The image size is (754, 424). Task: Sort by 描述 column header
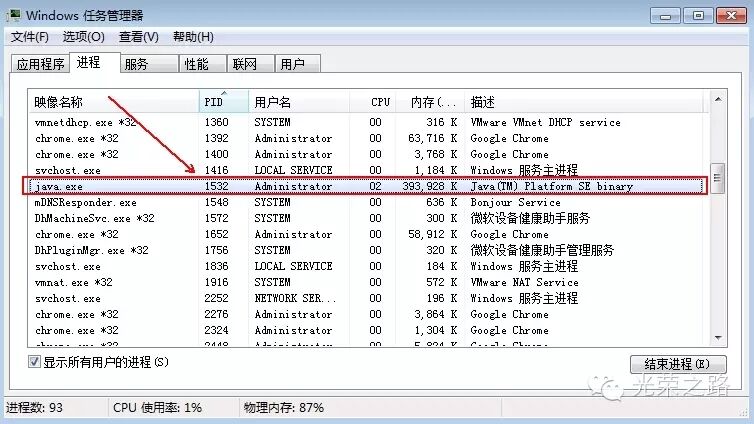coord(586,102)
